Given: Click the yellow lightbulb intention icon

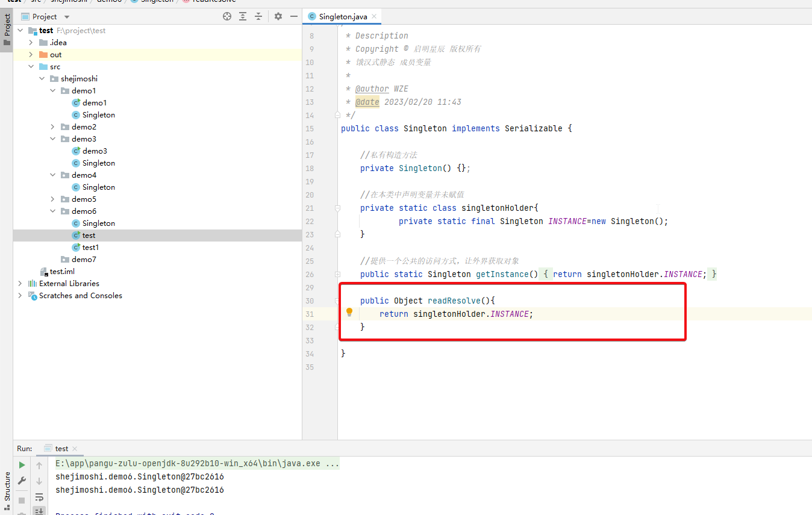Looking at the screenshot, I should click(349, 312).
